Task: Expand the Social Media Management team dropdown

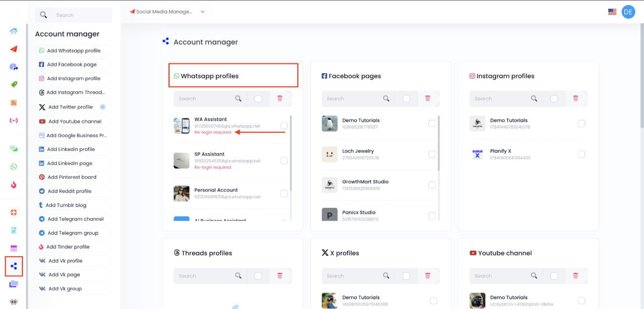Action: coord(168,12)
